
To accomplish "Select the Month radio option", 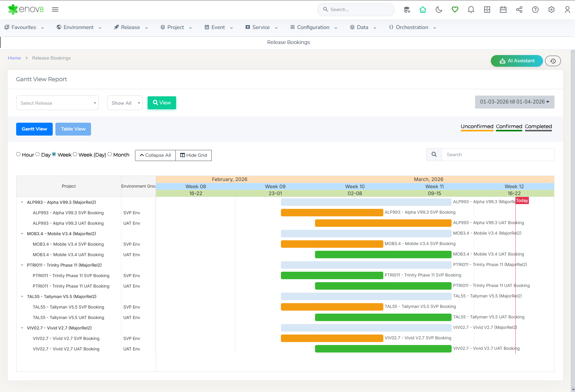I will click(x=110, y=154).
